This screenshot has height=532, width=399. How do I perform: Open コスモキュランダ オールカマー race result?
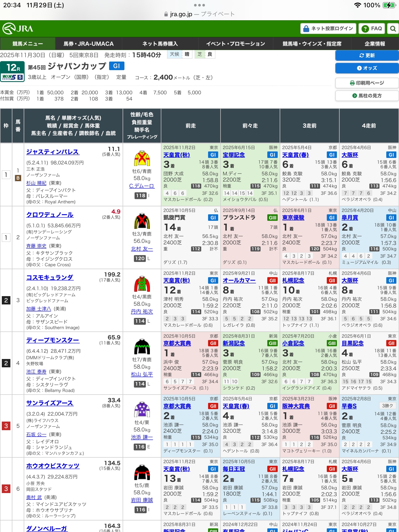pos(239,281)
